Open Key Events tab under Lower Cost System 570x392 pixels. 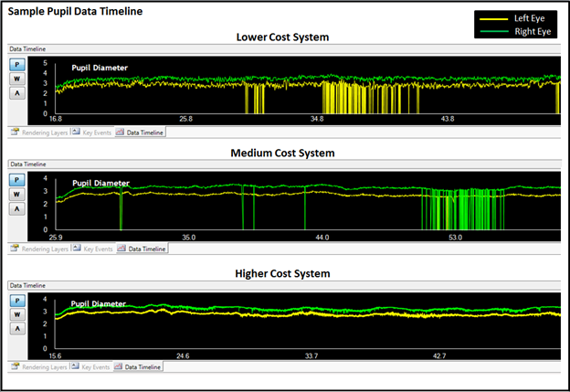pyautogui.click(x=91, y=132)
